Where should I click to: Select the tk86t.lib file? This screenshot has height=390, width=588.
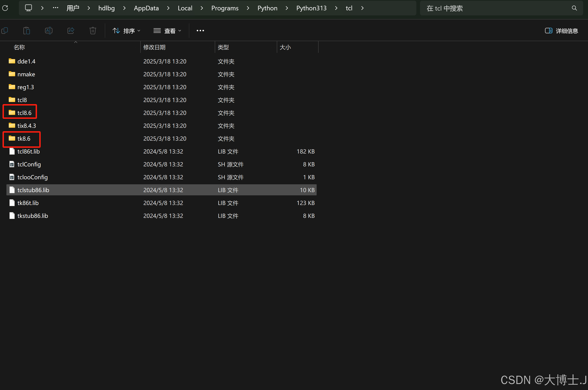[28, 203]
